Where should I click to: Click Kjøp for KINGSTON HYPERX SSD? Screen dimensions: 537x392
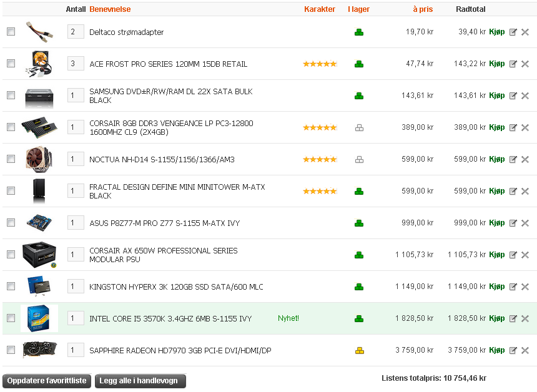coord(497,287)
